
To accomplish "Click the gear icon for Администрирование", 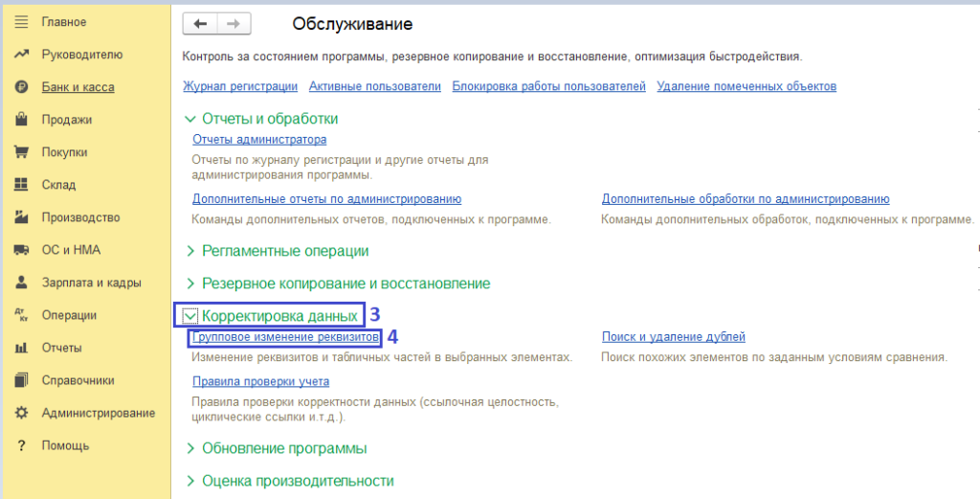I will [x=21, y=413].
